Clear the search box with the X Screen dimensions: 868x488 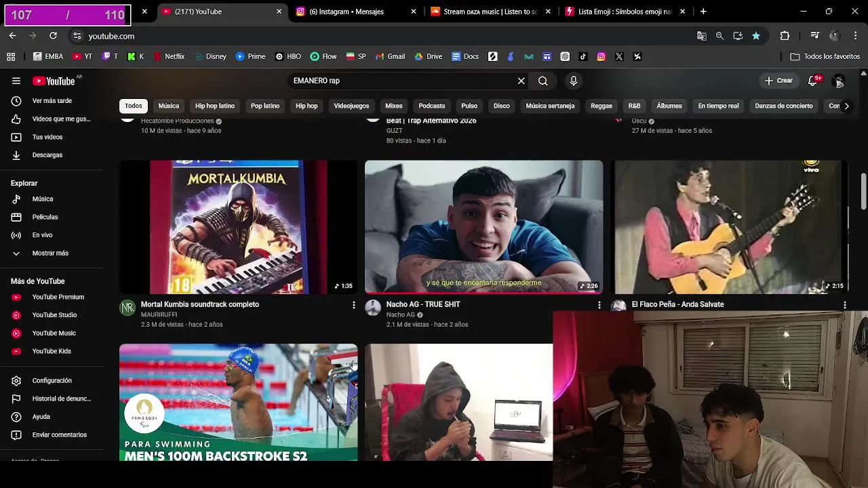521,81
